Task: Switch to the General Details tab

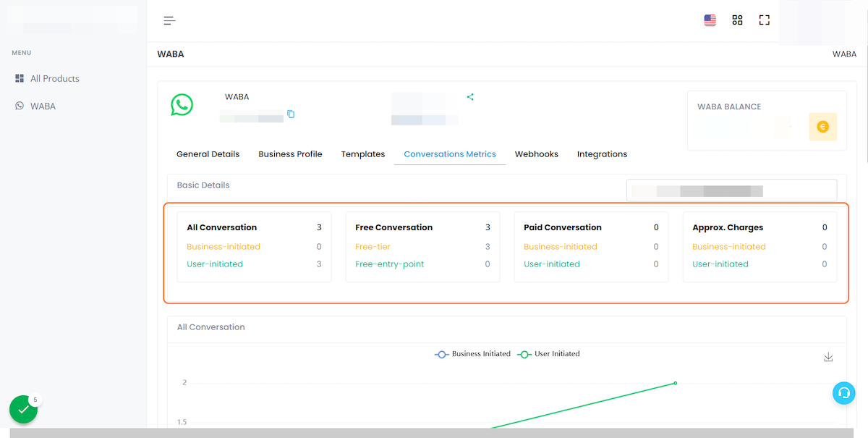Action: [x=208, y=154]
